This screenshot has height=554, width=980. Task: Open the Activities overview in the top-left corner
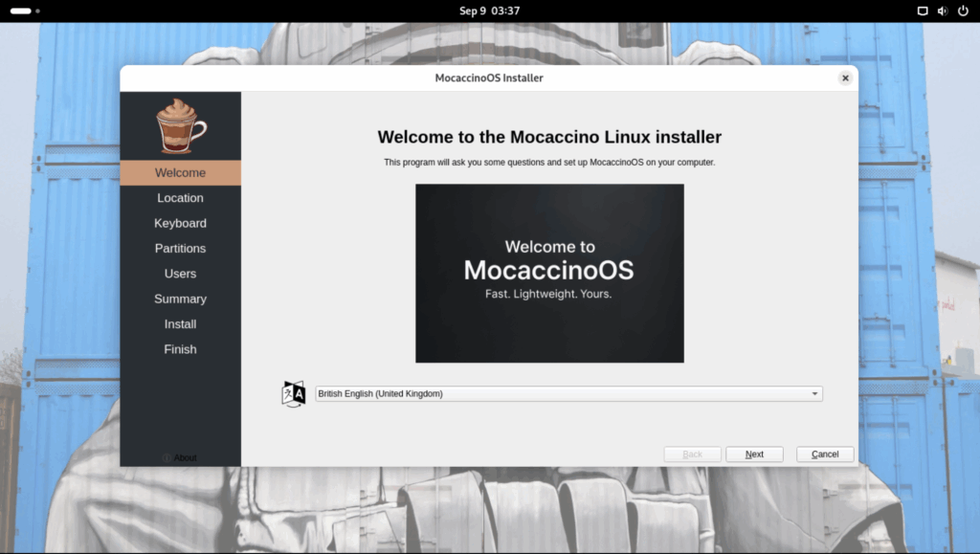(24, 11)
